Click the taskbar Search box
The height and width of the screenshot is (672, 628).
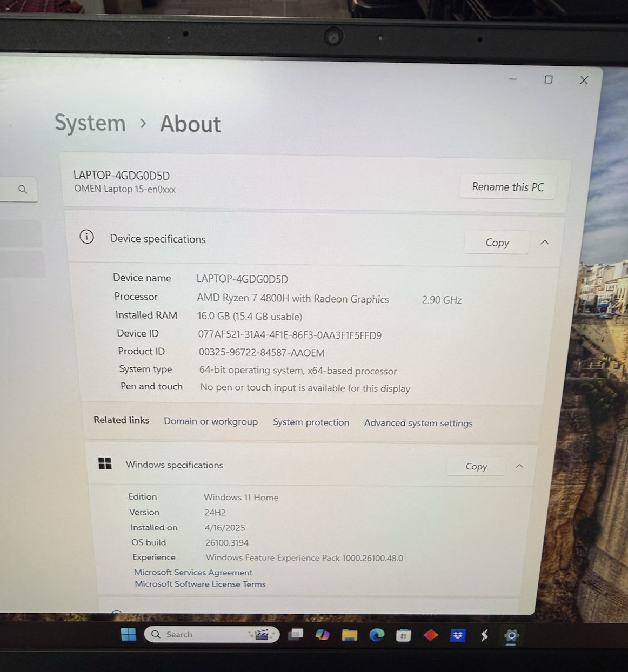point(211,634)
